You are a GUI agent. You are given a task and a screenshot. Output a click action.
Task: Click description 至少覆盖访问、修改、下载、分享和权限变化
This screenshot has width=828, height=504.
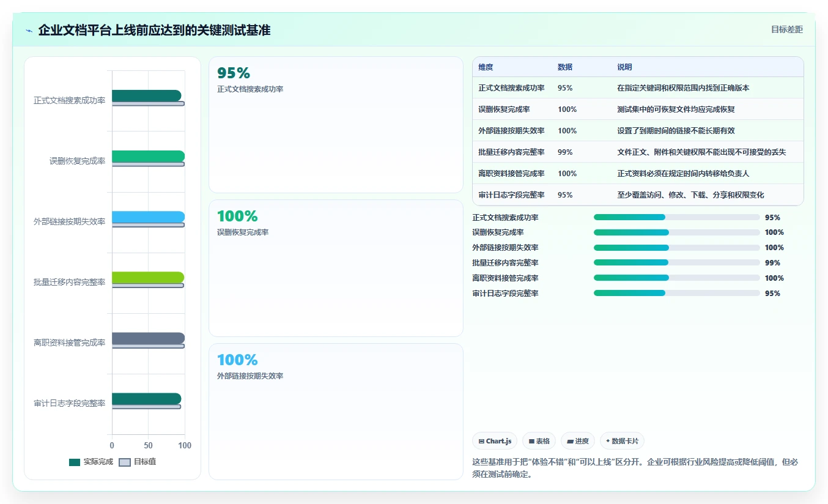click(x=690, y=195)
